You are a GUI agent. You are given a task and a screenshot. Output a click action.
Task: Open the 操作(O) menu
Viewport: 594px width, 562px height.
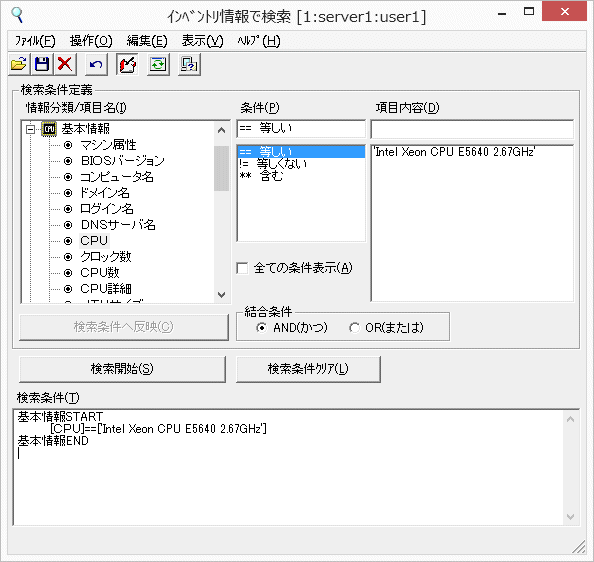click(91, 41)
